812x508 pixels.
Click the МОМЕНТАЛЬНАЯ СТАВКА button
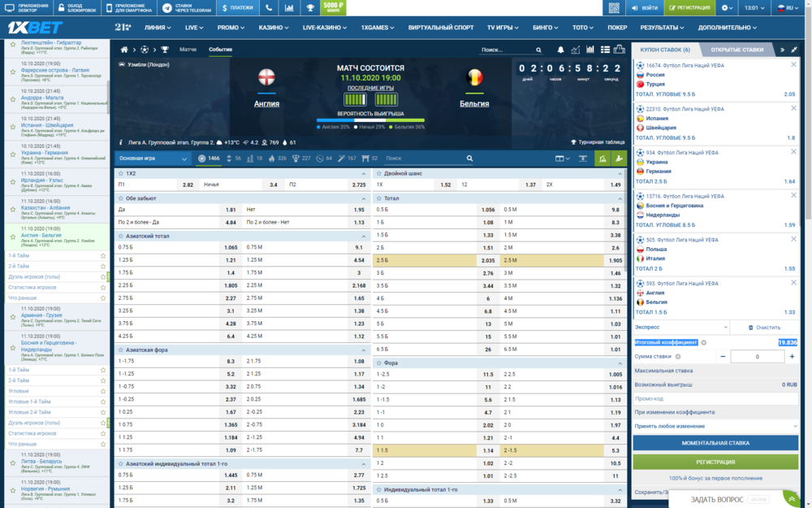click(715, 443)
